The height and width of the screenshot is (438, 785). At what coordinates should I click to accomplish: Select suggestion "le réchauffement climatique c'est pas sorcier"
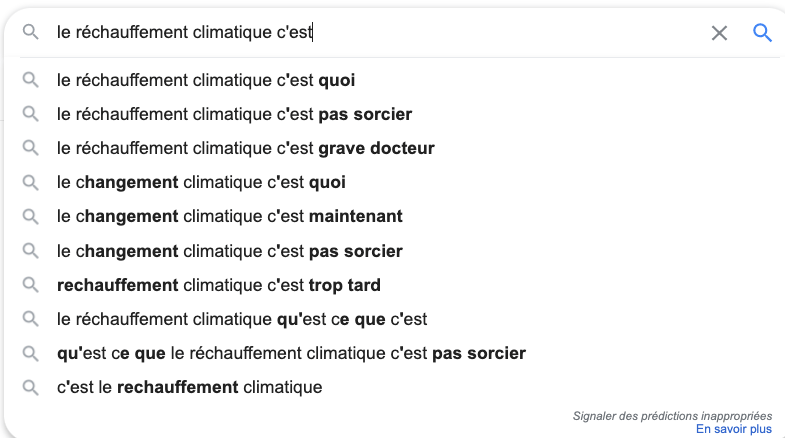(234, 114)
